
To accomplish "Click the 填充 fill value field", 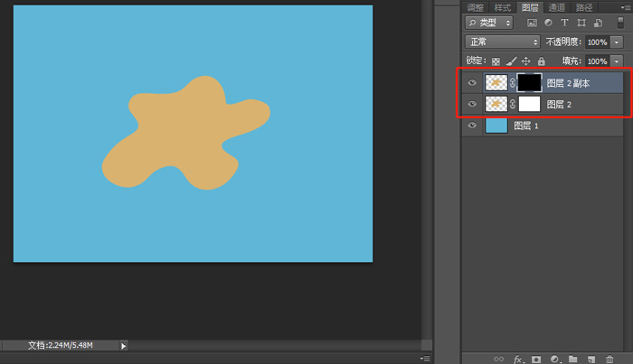I will tap(597, 61).
